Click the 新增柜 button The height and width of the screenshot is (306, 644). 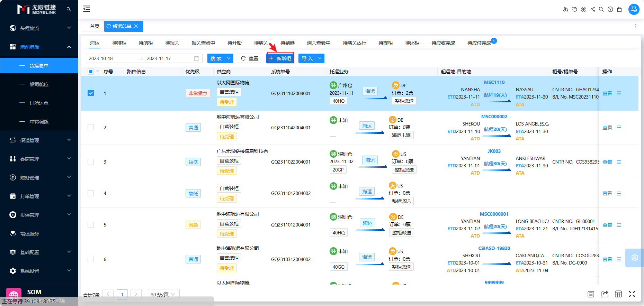(x=280, y=58)
